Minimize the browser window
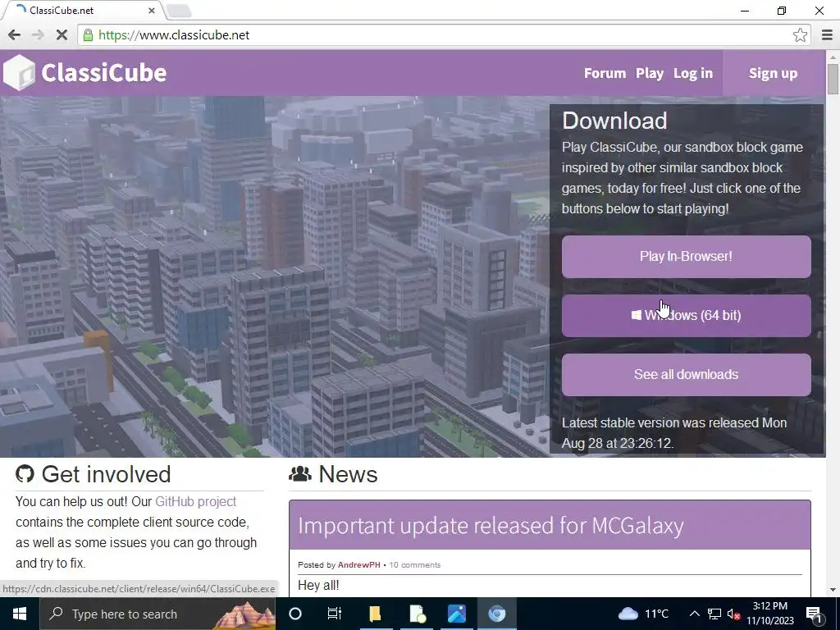This screenshot has height=630, width=840. pyautogui.click(x=745, y=11)
